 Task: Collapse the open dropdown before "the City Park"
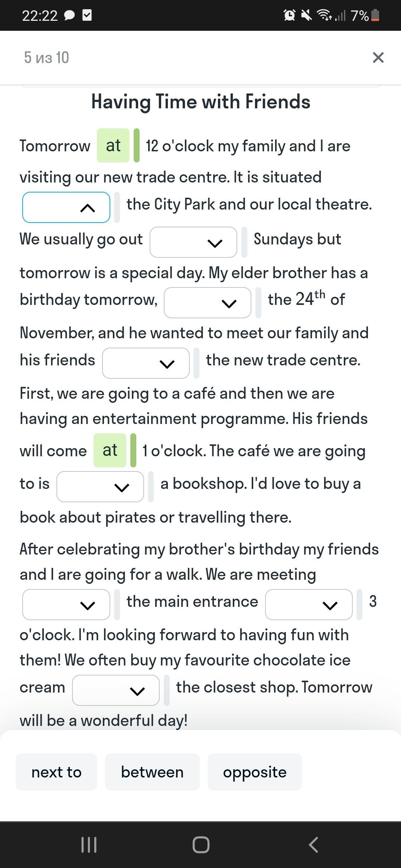[66, 207]
